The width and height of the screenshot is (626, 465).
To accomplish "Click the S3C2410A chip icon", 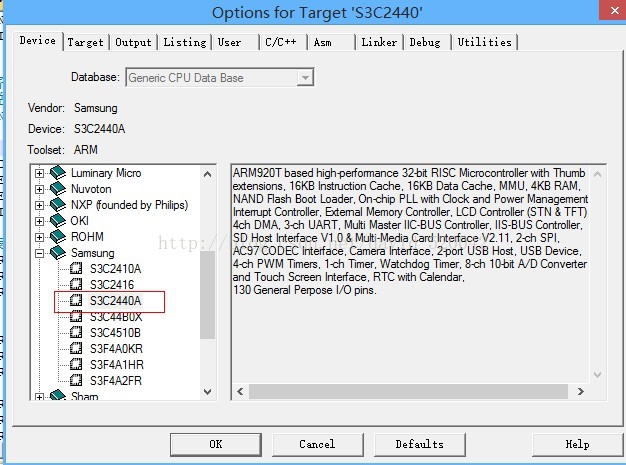I will click(x=76, y=268).
